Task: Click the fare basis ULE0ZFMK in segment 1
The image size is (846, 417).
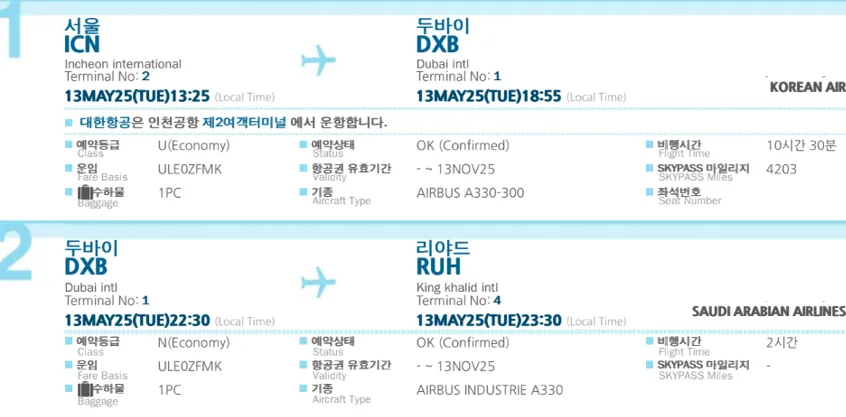Action: [190, 169]
